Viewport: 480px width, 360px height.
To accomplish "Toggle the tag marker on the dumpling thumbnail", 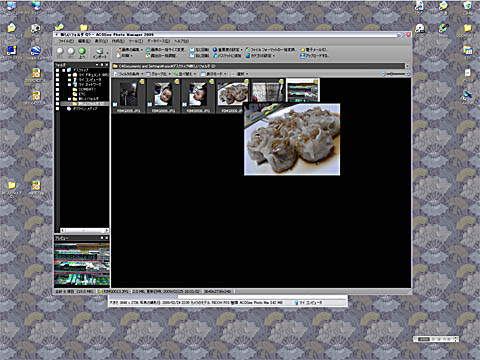I will pos(246,81).
